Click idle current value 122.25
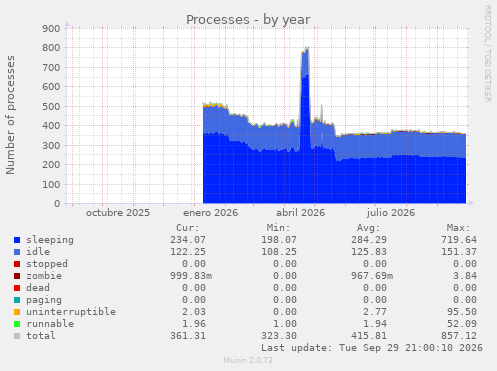Screen dimensions: 497x371 tap(188, 252)
